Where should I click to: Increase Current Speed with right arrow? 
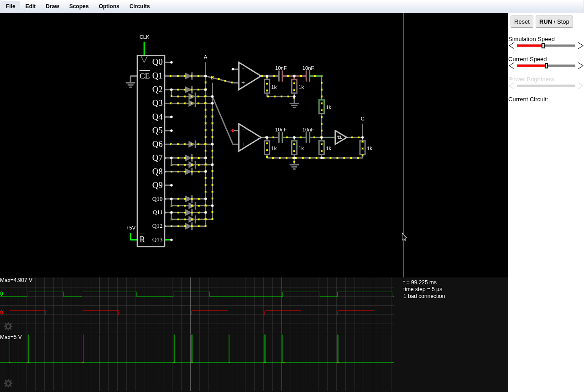[x=580, y=66]
